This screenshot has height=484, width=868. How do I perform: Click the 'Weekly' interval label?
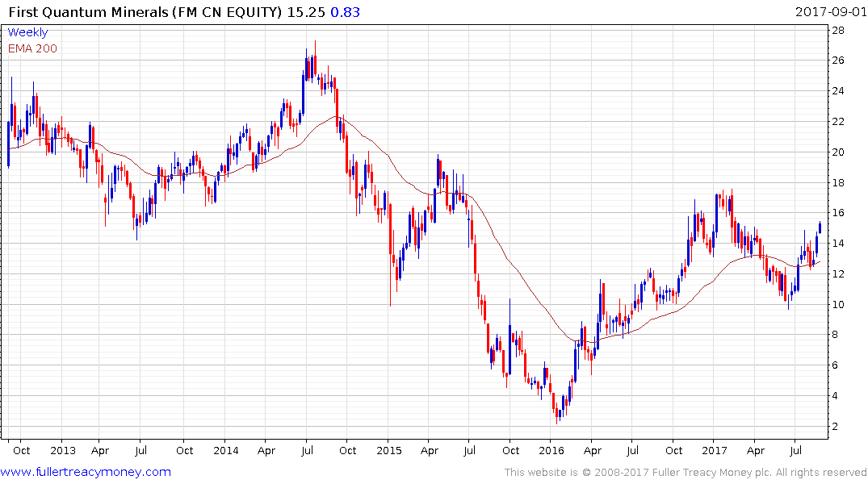(x=27, y=32)
